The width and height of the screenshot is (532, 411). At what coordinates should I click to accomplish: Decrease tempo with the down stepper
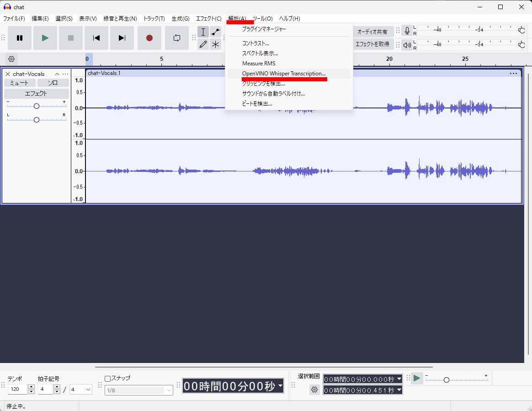(31, 392)
